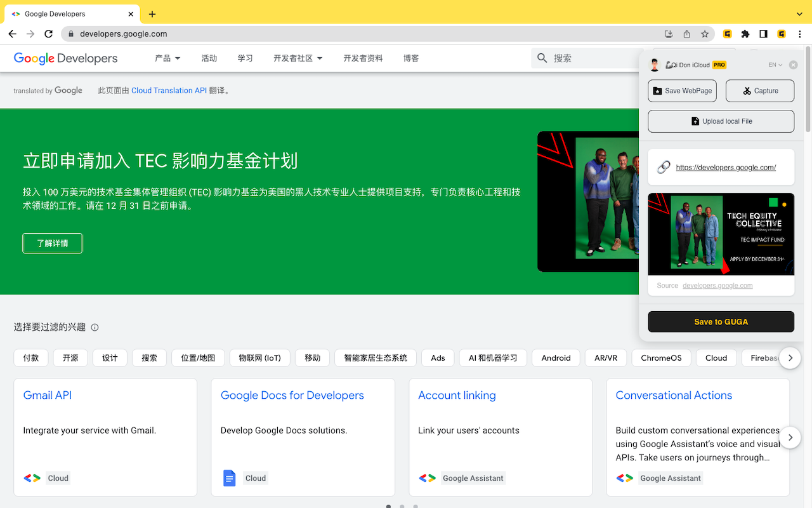Toggle the 设计 filter chip

click(x=110, y=358)
